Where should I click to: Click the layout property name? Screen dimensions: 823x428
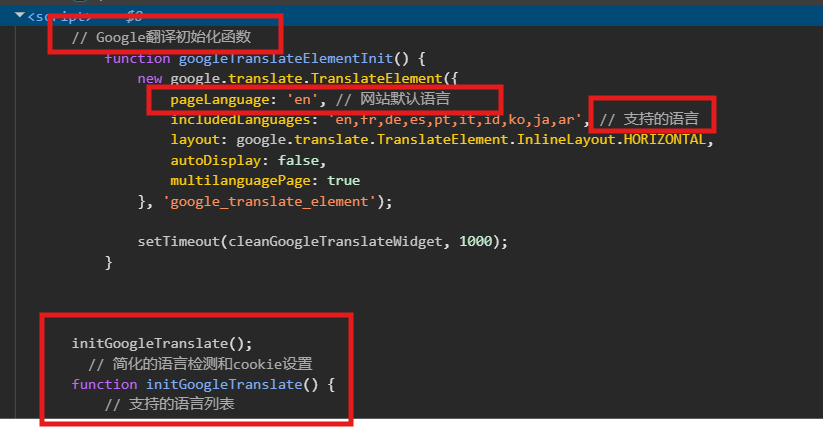click(195, 140)
